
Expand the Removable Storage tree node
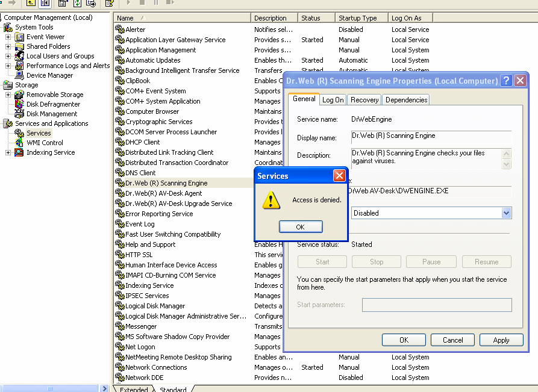[8, 95]
